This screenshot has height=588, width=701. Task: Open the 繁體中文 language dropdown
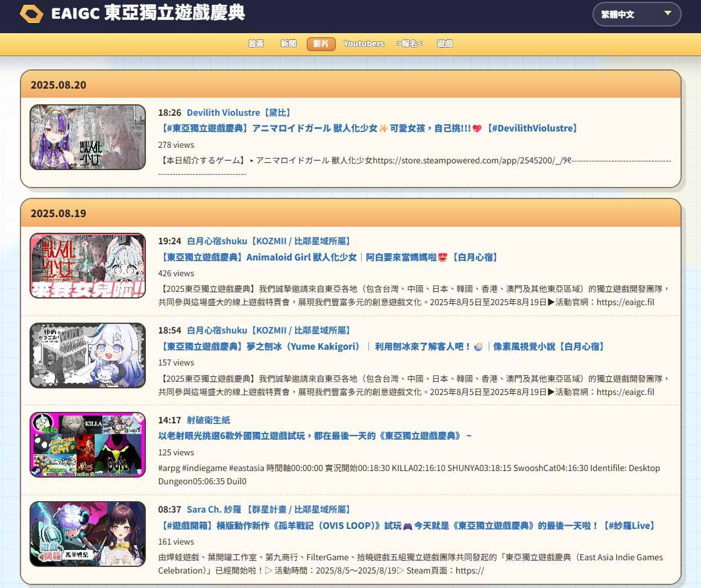pyautogui.click(x=637, y=14)
